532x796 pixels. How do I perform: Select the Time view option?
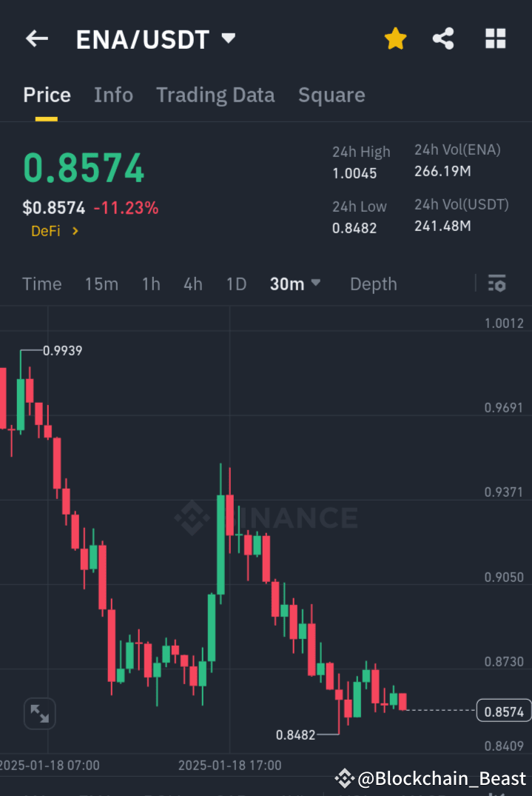(41, 284)
